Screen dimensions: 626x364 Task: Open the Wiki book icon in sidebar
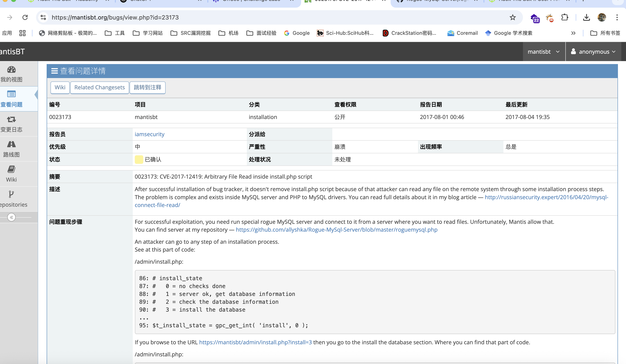coord(11,169)
